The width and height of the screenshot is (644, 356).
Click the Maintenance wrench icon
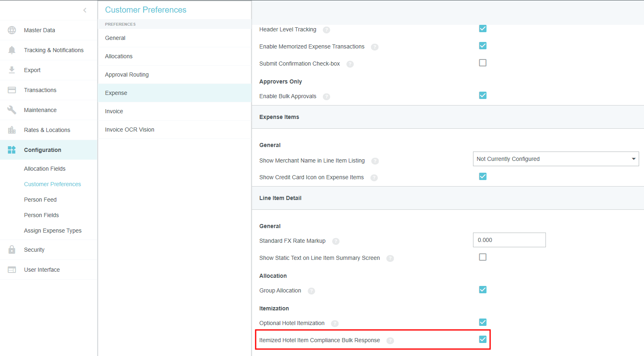pyautogui.click(x=12, y=110)
